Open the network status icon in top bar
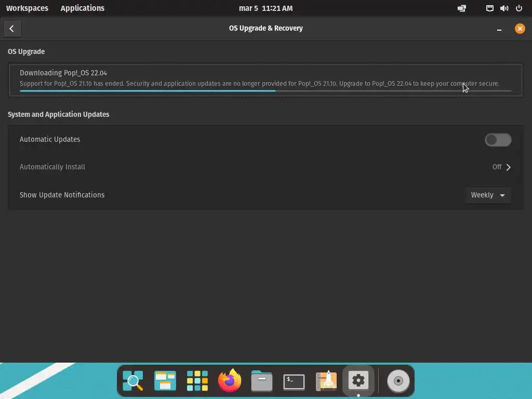 point(462,8)
